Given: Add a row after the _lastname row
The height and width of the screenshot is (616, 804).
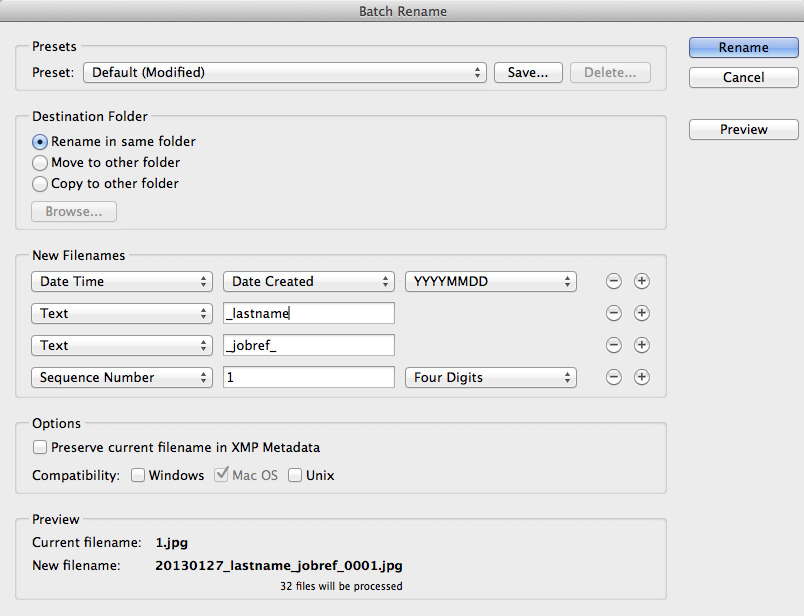Looking at the screenshot, I should coord(642,314).
